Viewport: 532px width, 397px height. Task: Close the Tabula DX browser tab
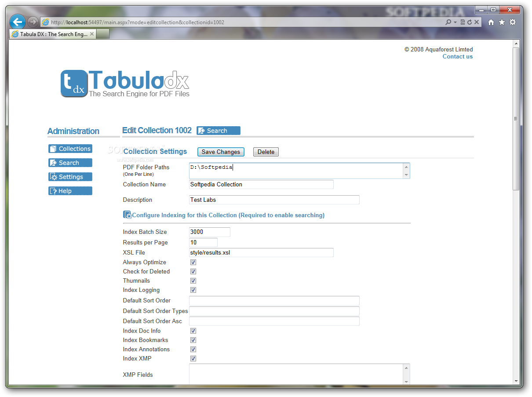pyautogui.click(x=91, y=34)
